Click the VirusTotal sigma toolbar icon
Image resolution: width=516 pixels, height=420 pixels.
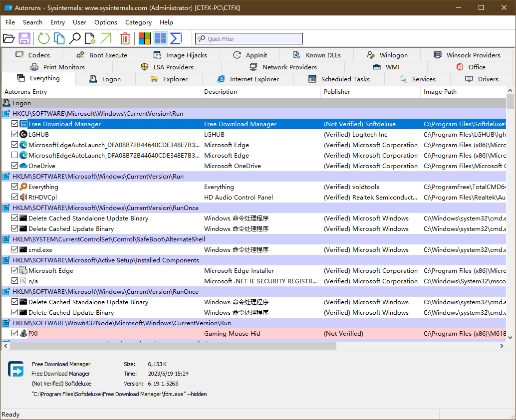[x=176, y=38]
